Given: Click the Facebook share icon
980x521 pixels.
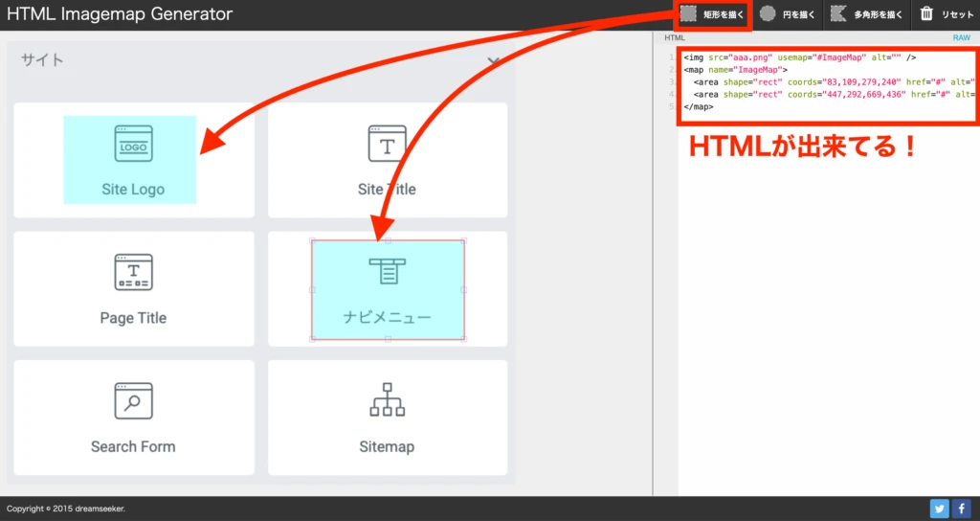Looking at the screenshot, I should click(961, 509).
